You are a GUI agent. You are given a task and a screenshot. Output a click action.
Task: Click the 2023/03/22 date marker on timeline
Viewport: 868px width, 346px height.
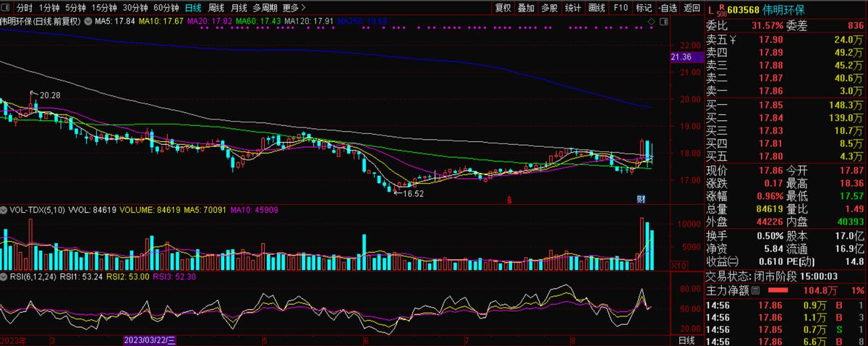click(150, 340)
